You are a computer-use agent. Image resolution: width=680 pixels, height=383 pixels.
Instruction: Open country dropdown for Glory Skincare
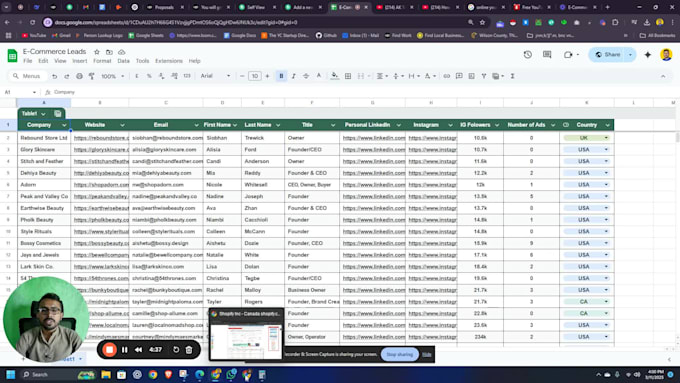pyautogui.click(x=606, y=150)
